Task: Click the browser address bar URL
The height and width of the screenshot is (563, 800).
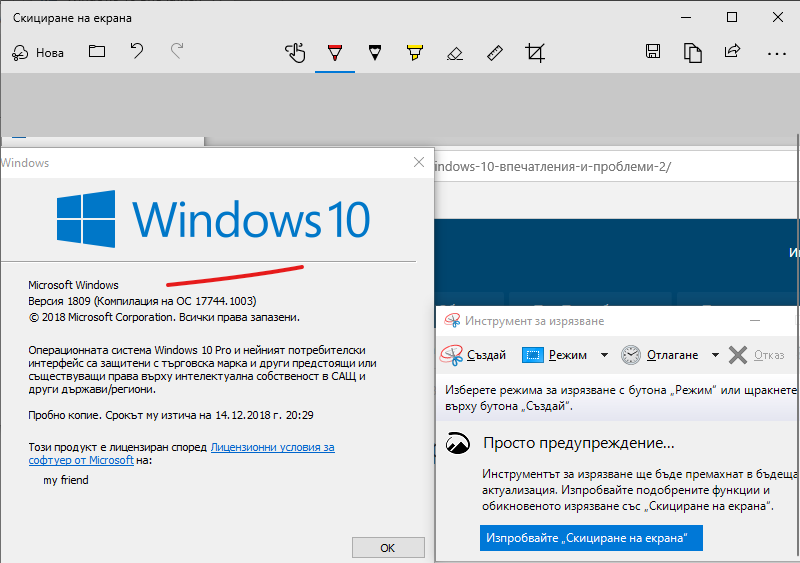Action: 553,166
